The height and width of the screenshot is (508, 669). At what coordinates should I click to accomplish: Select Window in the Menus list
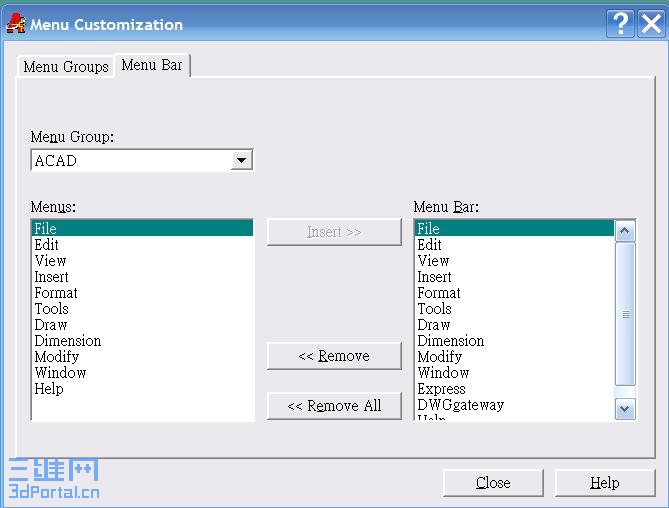(x=143, y=373)
